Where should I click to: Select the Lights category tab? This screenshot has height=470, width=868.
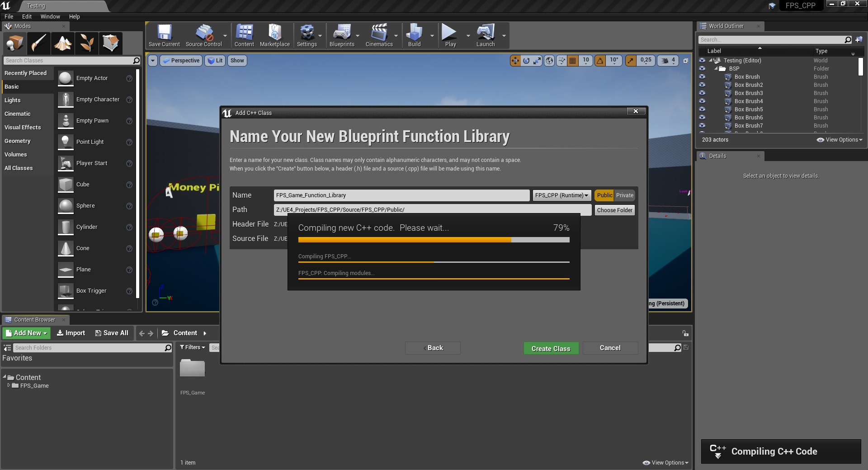[x=13, y=100]
